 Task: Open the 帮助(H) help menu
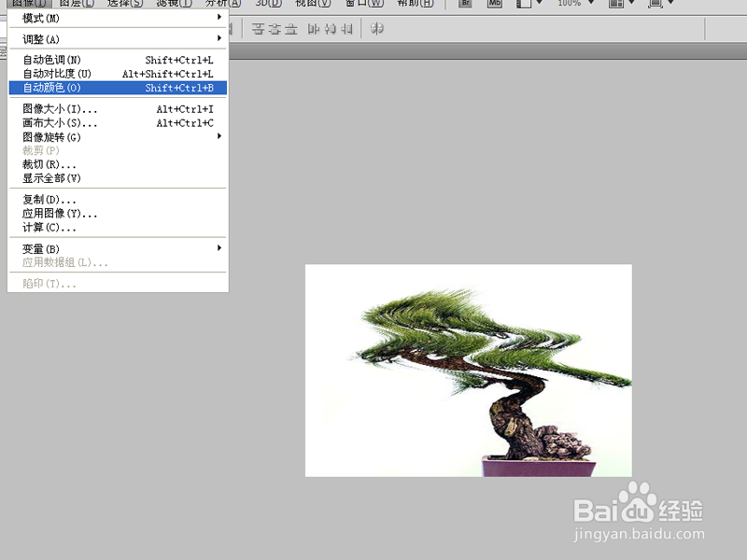[x=416, y=3]
